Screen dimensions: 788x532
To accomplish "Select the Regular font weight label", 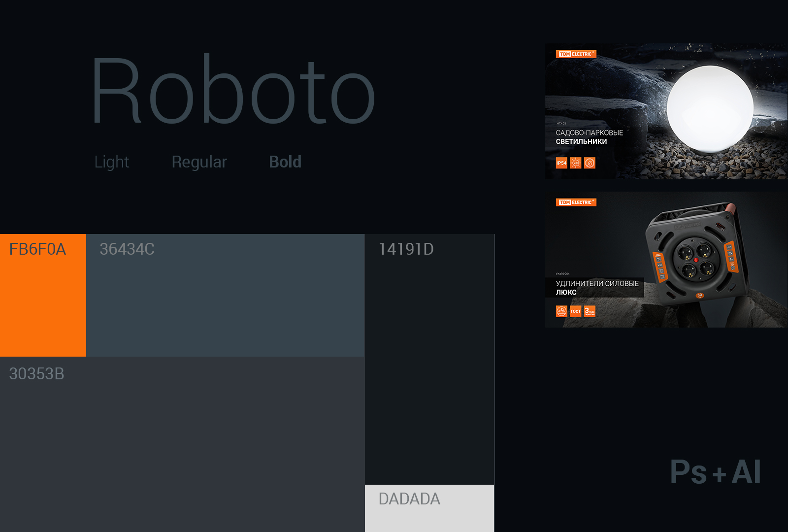I will pyautogui.click(x=199, y=162).
